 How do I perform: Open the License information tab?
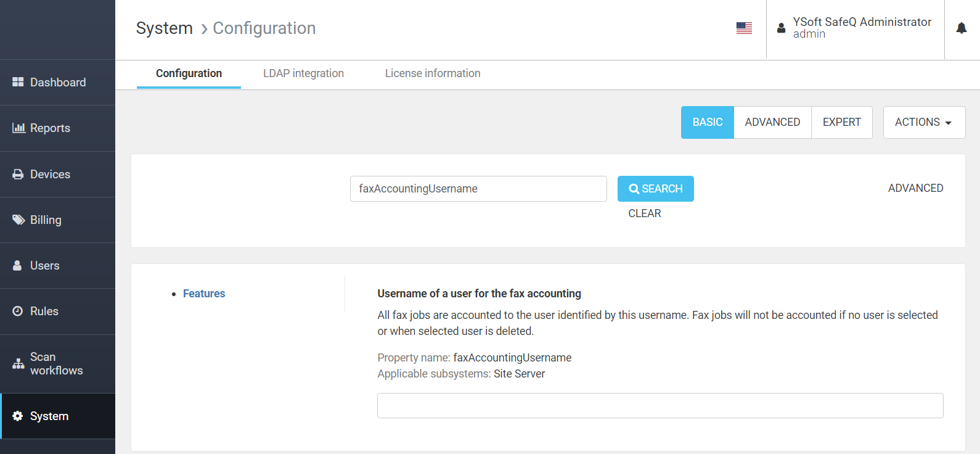[433, 73]
